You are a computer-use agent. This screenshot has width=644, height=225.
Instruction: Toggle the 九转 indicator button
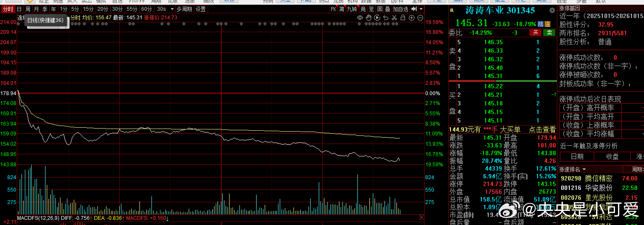click(x=352, y=9)
